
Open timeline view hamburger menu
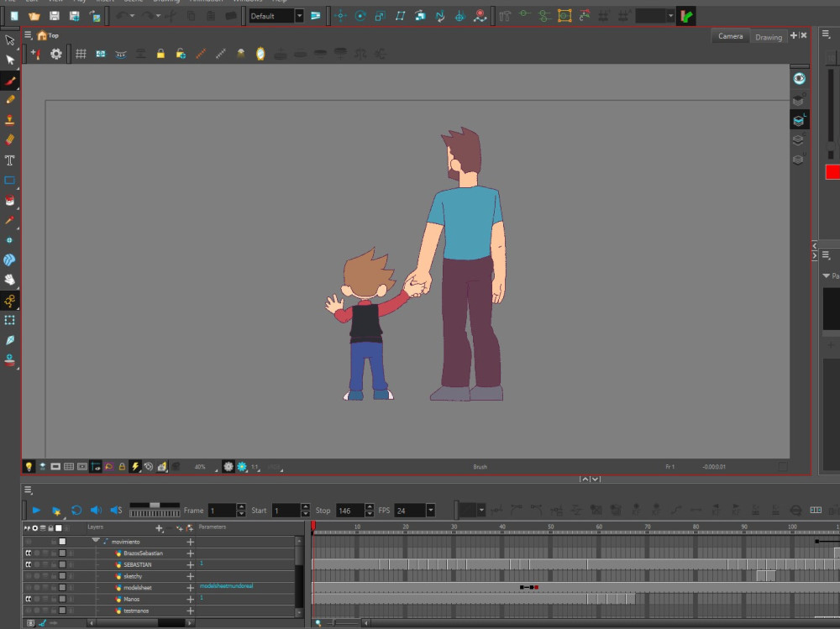click(28, 490)
